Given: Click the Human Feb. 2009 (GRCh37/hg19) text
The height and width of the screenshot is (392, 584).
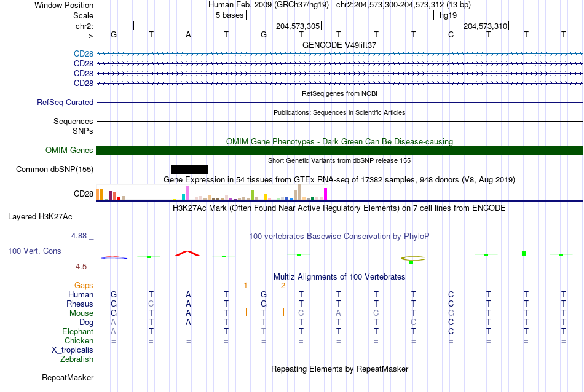Looking at the screenshot, I should click(x=269, y=5).
